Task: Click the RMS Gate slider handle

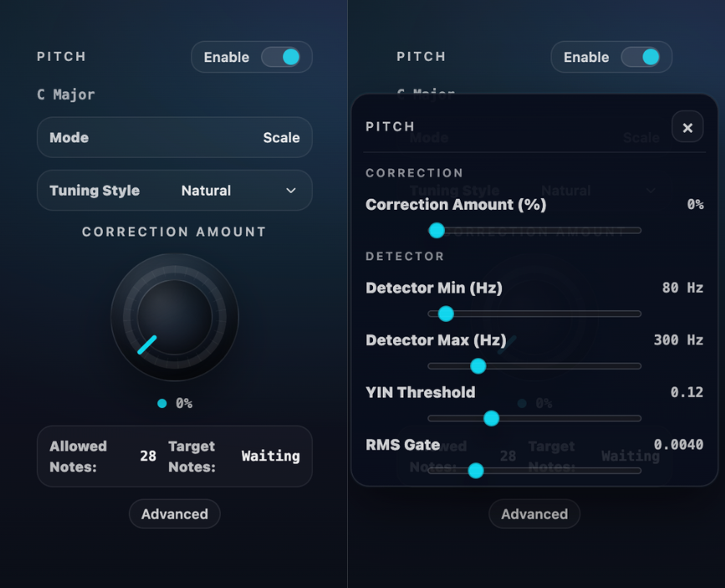Action: [x=475, y=470]
